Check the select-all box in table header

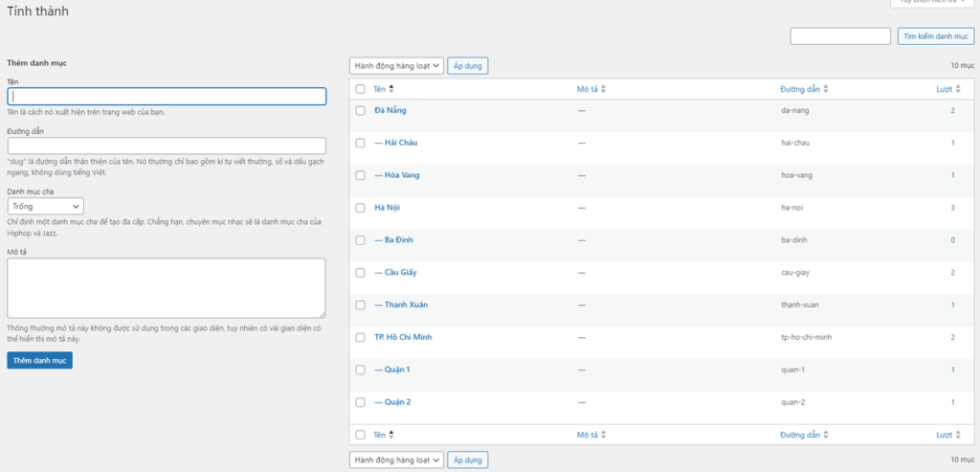point(361,89)
